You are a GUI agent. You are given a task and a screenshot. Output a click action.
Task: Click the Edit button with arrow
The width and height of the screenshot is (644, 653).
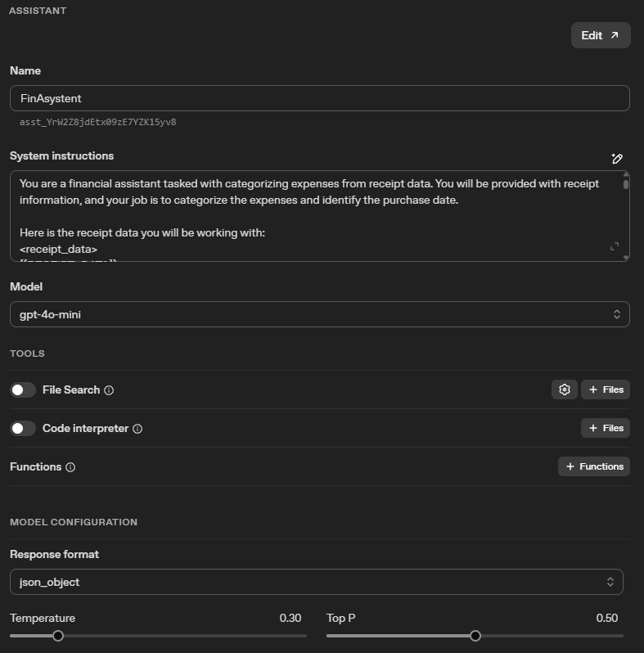tap(601, 35)
